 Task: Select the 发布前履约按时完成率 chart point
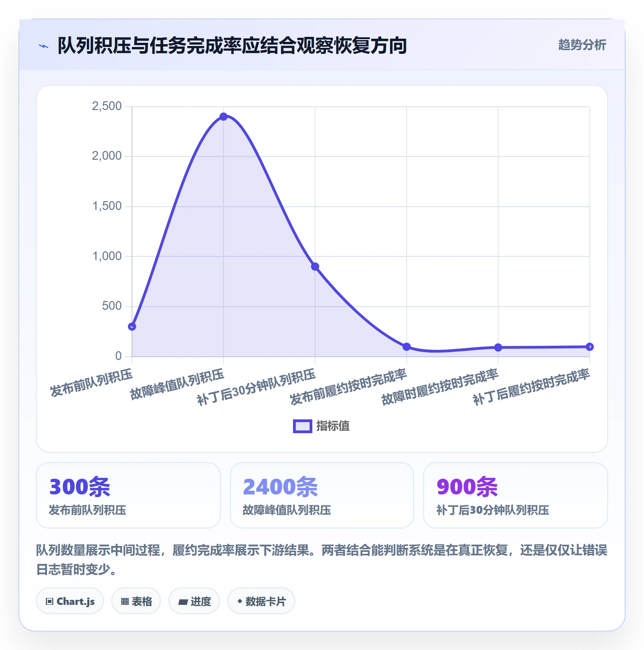pyautogui.click(x=407, y=347)
